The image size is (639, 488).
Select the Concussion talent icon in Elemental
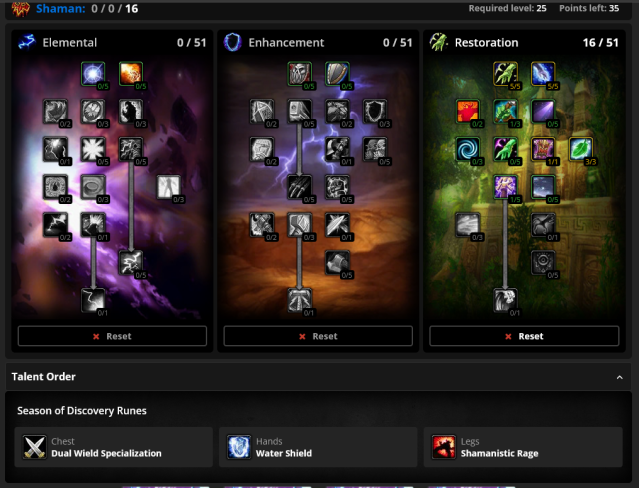tap(131, 74)
